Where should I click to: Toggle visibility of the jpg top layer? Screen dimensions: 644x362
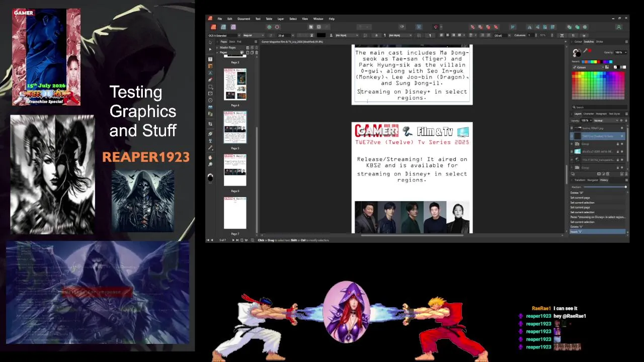pos(622,128)
